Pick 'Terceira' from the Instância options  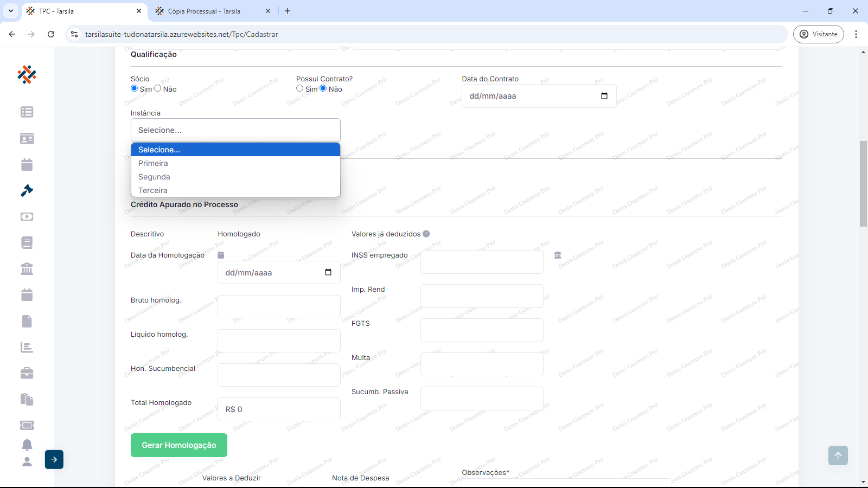153,190
